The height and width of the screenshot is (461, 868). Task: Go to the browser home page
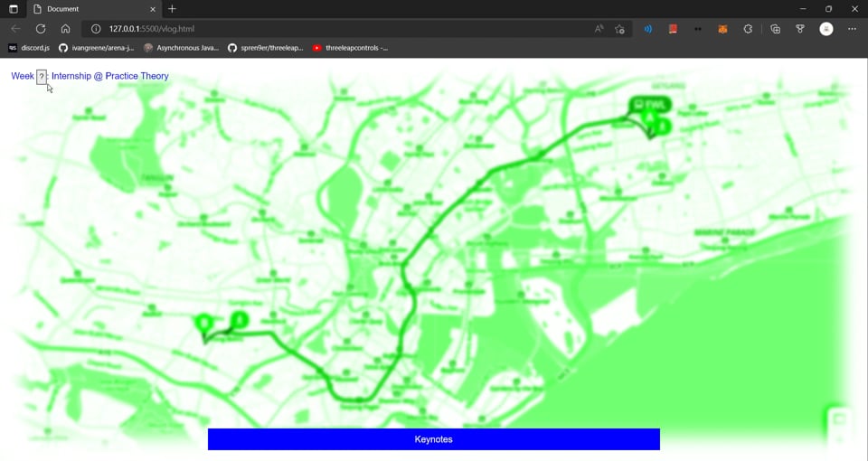coord(65,29)
